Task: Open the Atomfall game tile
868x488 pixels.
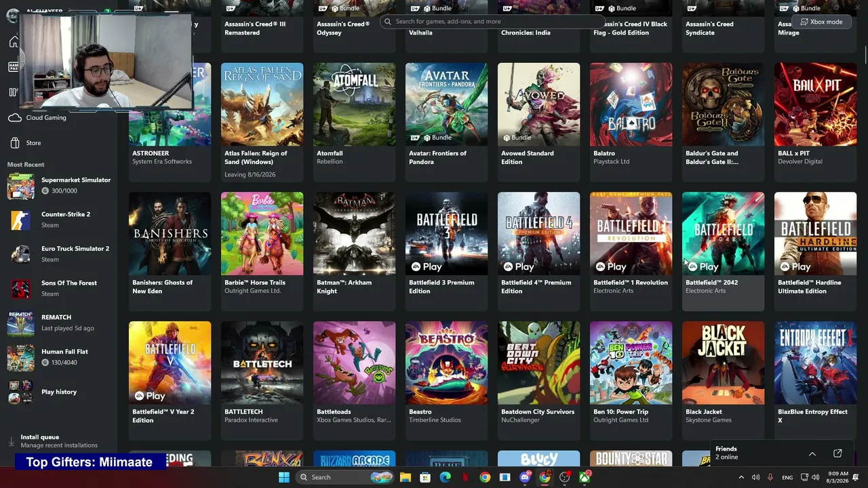Action: coord(354,122)
